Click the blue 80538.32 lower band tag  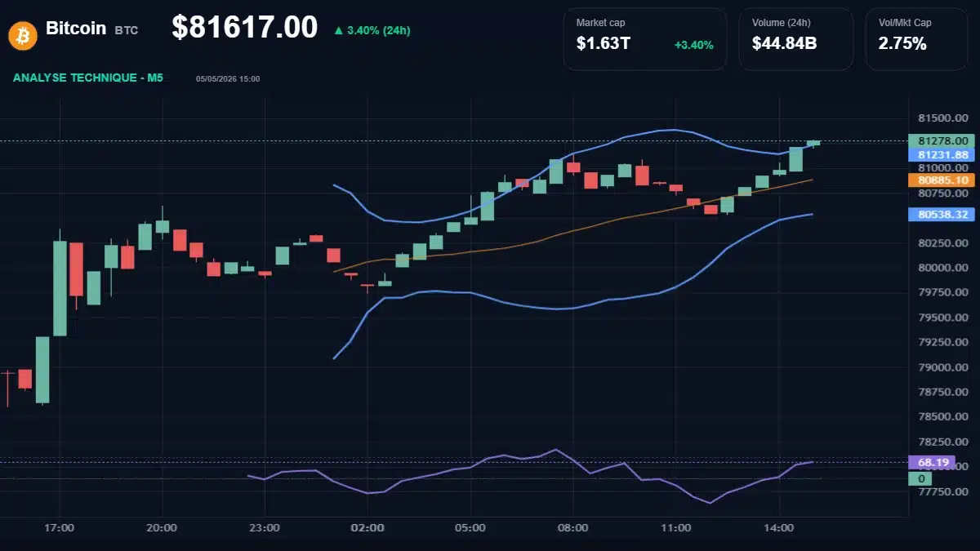point(942,215)
